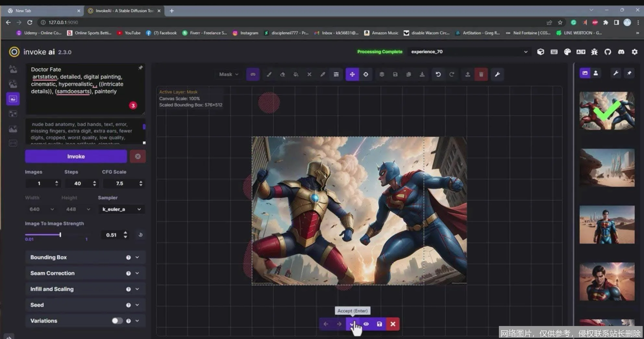Select the color picker eyedropper tool
This screenshot has width=644, height=339.
[323, 74]
